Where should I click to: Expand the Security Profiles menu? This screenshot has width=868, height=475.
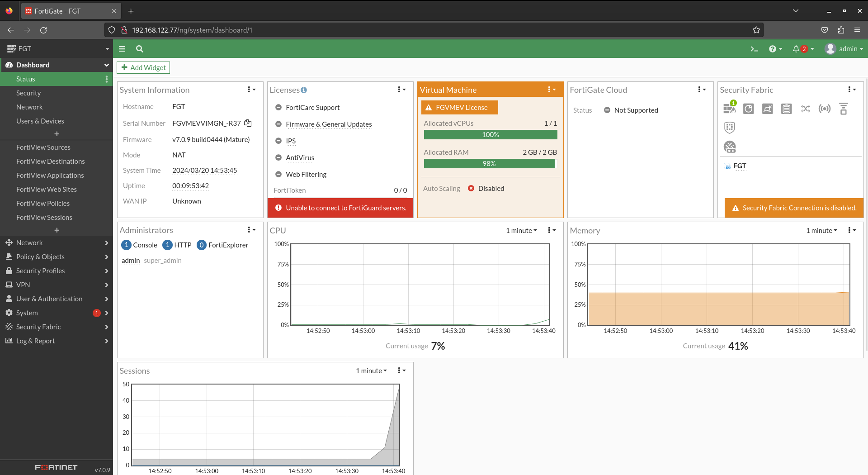coord(57,271)
